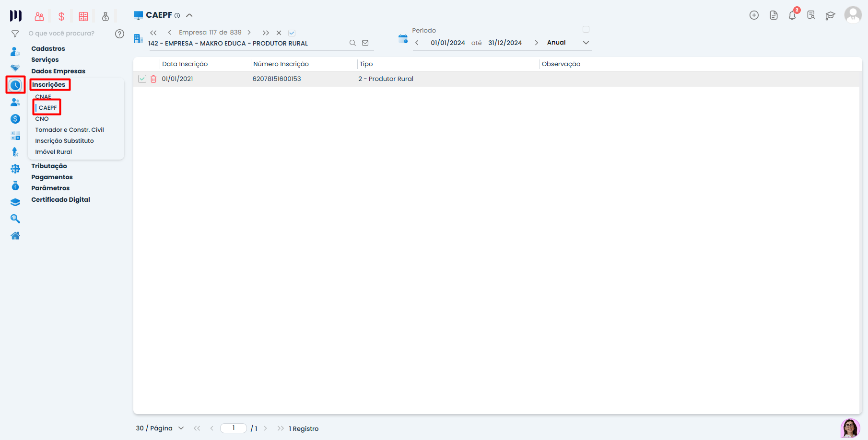868x440 pixels.
Task: Open the money bag module in top bar
Action: point(106,16)
